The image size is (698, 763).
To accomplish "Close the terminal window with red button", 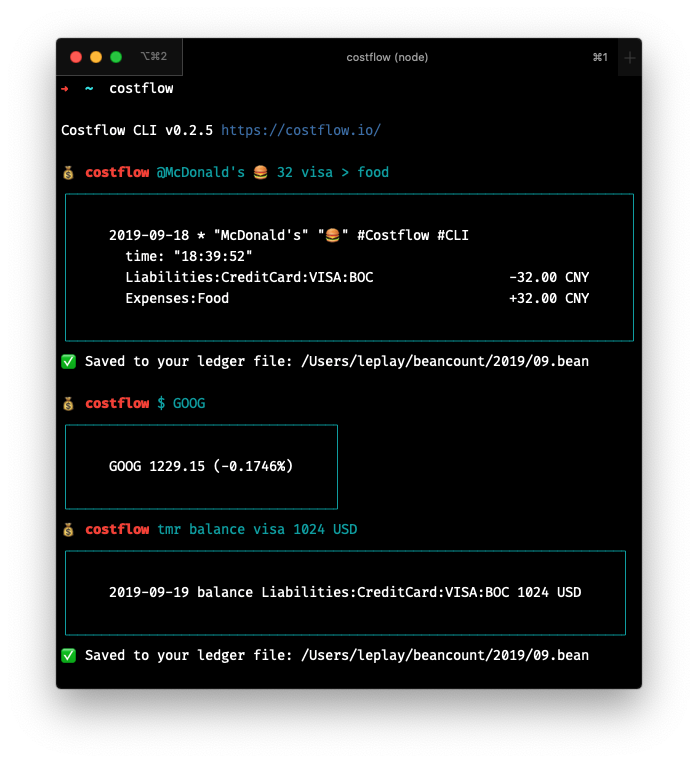I will pyautogui.click(x=76, y=57).
